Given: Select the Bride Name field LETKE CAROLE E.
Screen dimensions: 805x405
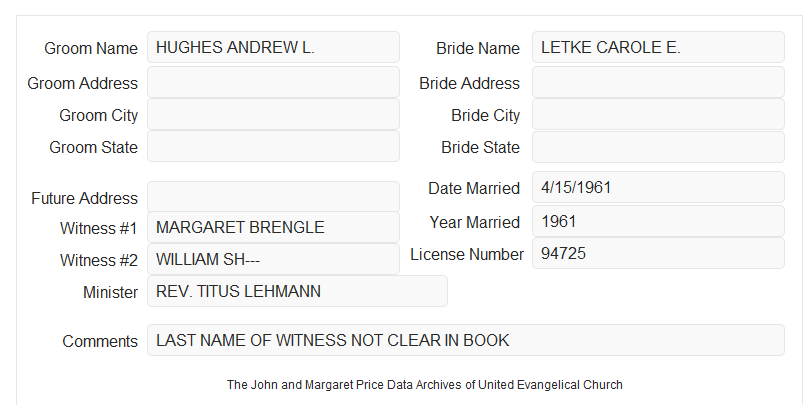Looking at the screenshot, I should 658,47.
